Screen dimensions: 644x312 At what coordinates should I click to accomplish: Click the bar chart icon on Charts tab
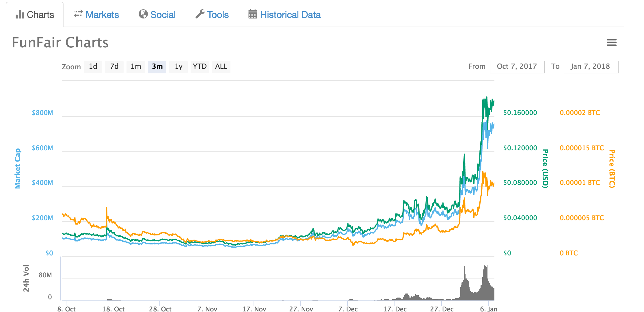pos(20,14)
